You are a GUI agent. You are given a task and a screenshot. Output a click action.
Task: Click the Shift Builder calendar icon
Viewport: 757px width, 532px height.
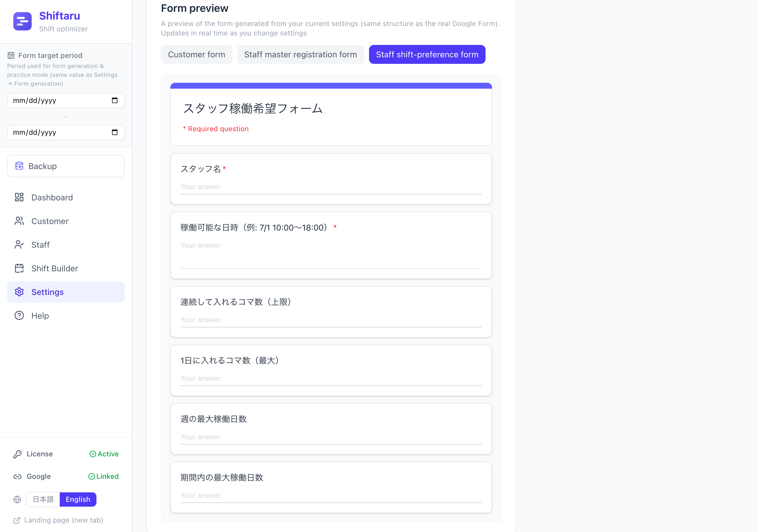(19, 269)
